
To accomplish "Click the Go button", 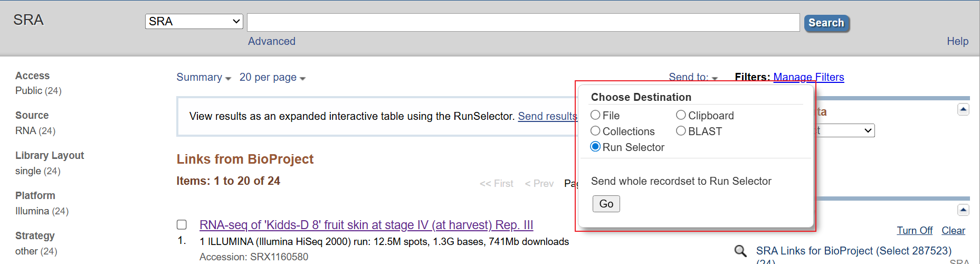I will 606,204.
